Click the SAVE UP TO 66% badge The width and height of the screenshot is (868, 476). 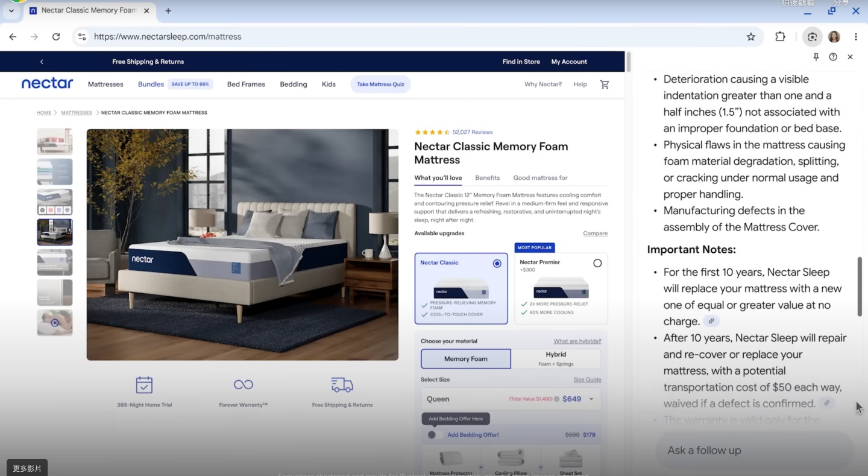(190, 84)
